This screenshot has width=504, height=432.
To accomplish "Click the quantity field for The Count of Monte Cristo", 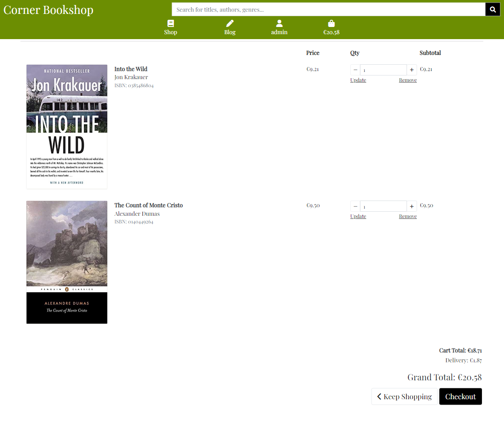I will click(x=384, y=206).
